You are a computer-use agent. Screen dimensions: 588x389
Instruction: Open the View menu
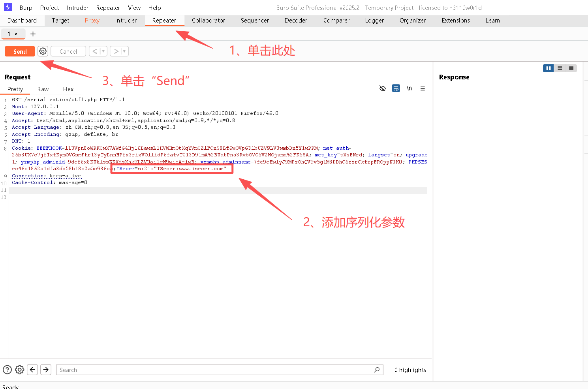134,8
